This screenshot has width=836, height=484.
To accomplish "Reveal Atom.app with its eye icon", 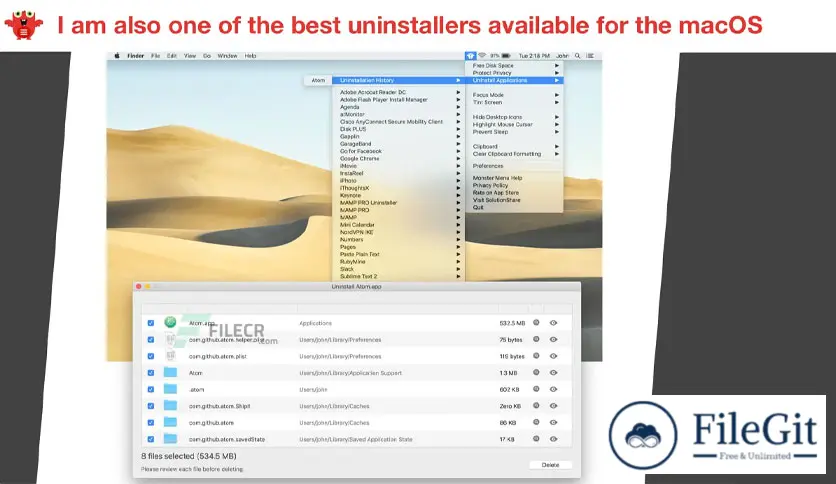I will click(553, 322).
